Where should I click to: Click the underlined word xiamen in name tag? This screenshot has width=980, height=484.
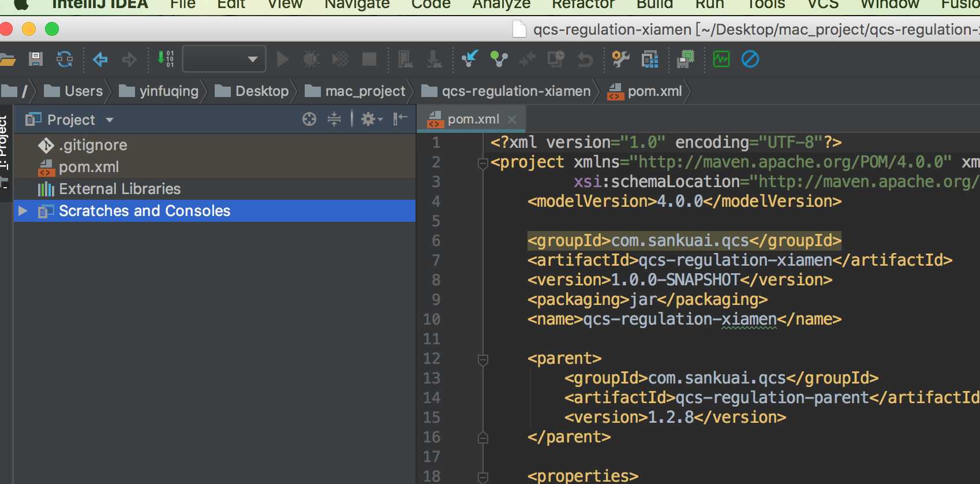click(x=749, y=319)
